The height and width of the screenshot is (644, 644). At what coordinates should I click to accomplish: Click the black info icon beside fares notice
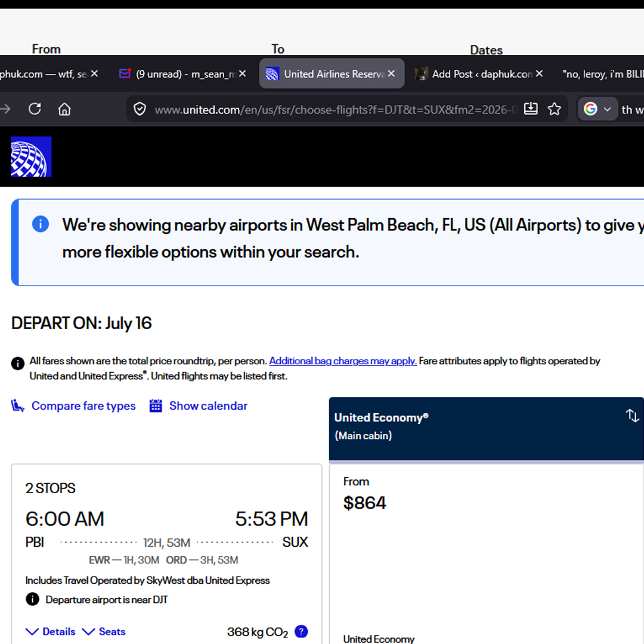click(18, 363)
